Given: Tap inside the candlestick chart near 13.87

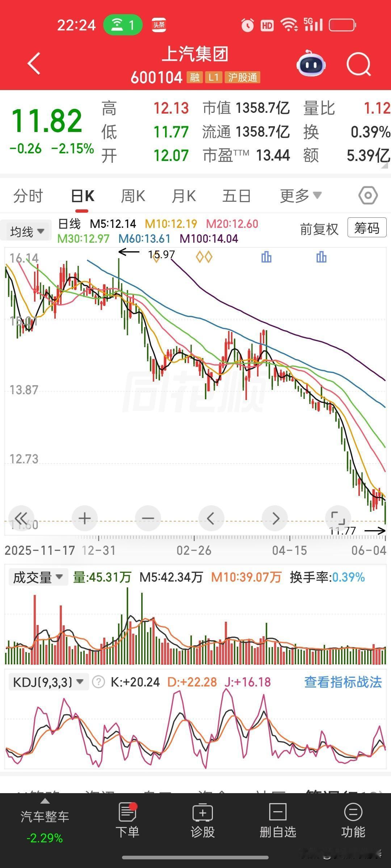Looking at the screenshot, I should 195,391.
